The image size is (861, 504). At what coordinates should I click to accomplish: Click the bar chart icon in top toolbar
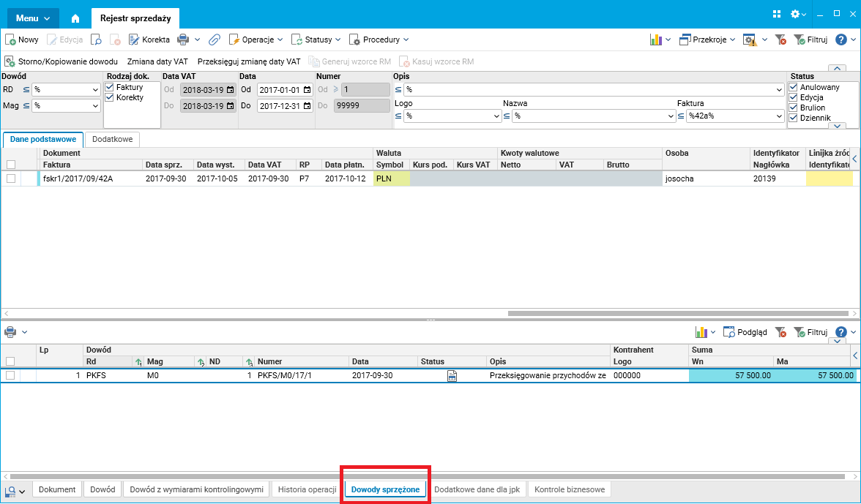pyautogui.click(x=656, y=40)
